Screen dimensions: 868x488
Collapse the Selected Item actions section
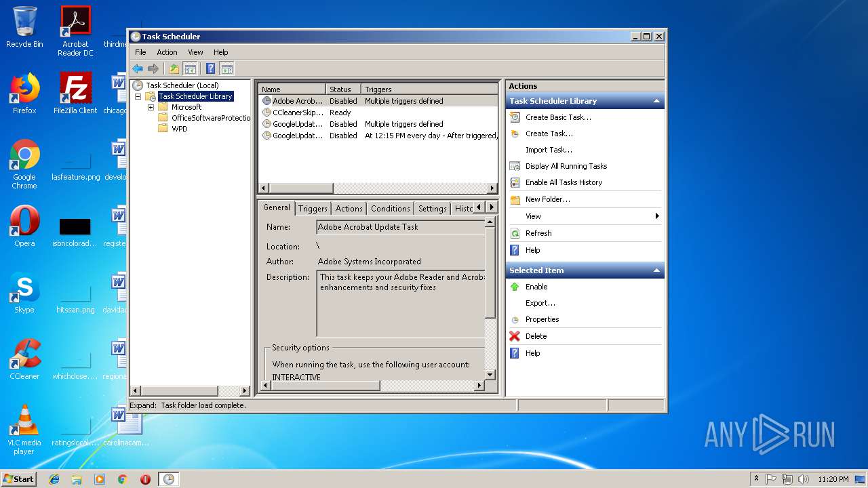coord(656,270)
